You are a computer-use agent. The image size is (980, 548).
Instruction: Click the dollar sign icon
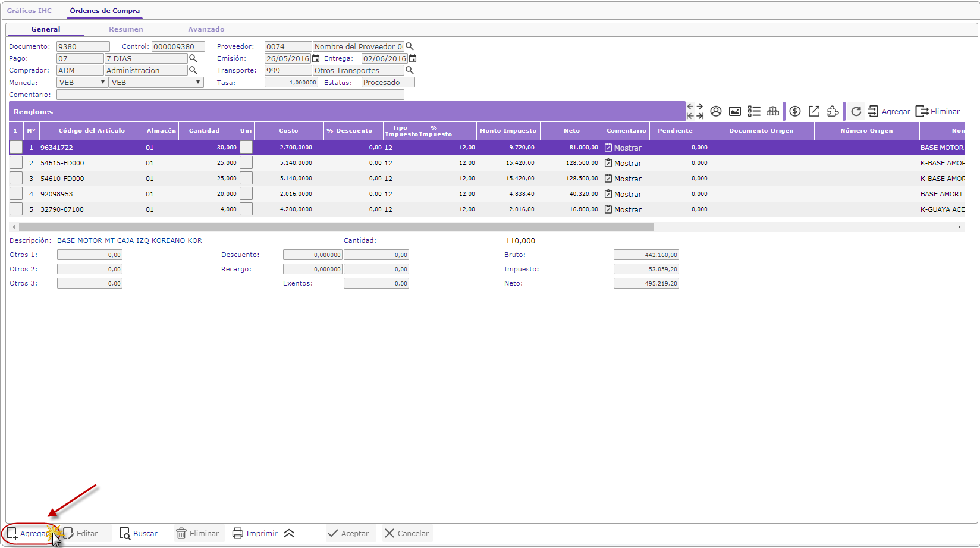(795, 111)
